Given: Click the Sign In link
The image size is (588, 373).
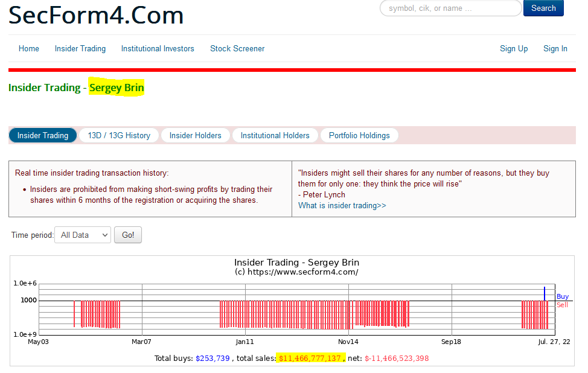Looking at the screenshot, I should (555, 49).
